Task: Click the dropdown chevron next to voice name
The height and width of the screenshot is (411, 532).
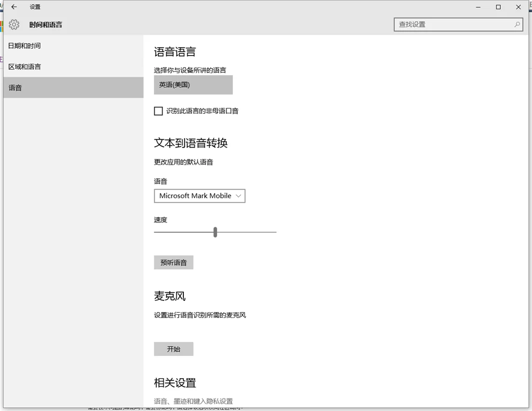Action: pos(238,196)
